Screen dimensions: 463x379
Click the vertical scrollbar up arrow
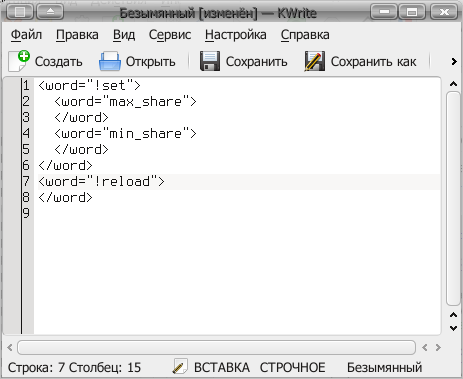(x=453, y=84)
